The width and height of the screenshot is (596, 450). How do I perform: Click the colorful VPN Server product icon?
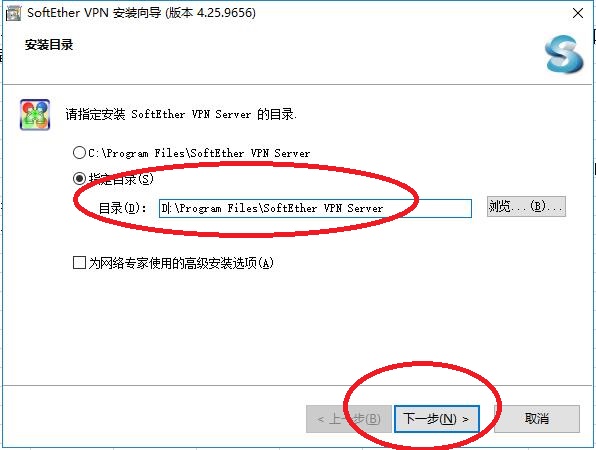coord(35,114)
